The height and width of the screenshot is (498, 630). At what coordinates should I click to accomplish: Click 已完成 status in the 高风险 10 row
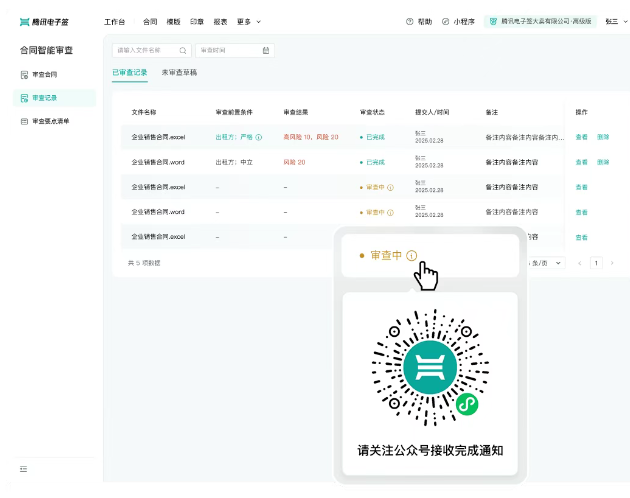tap(372, 137)
